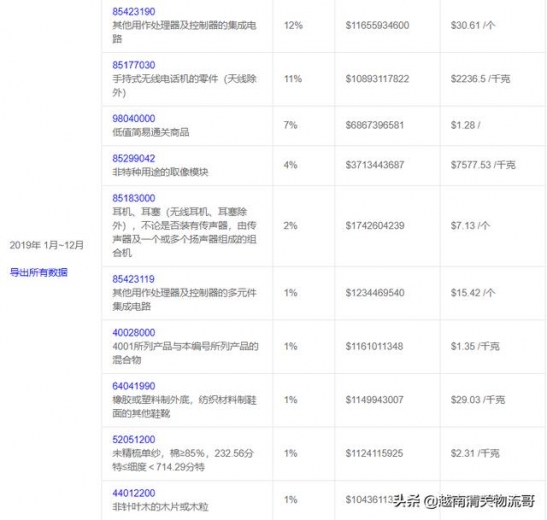The height and width of the screenshot is (520, 547).
Task: Open HS code 52051200 link
Action: (134, 439)
